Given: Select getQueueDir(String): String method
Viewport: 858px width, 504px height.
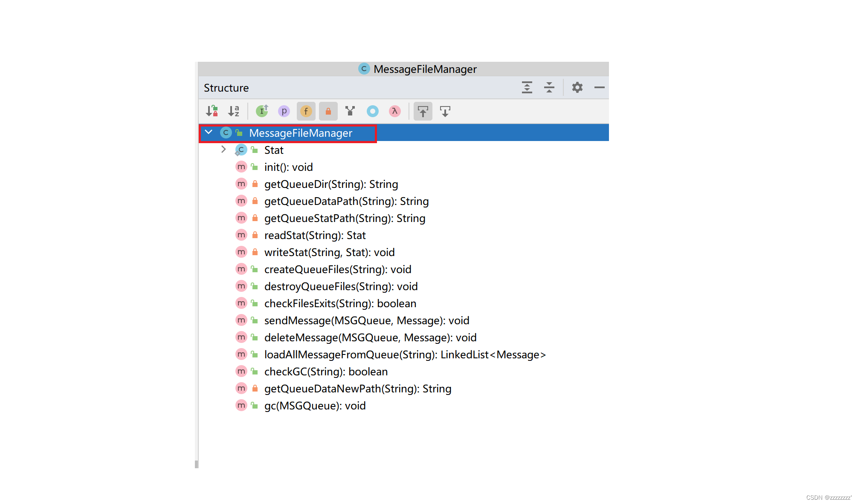Looking at the screenshot, I should click(x=404, y=184).
